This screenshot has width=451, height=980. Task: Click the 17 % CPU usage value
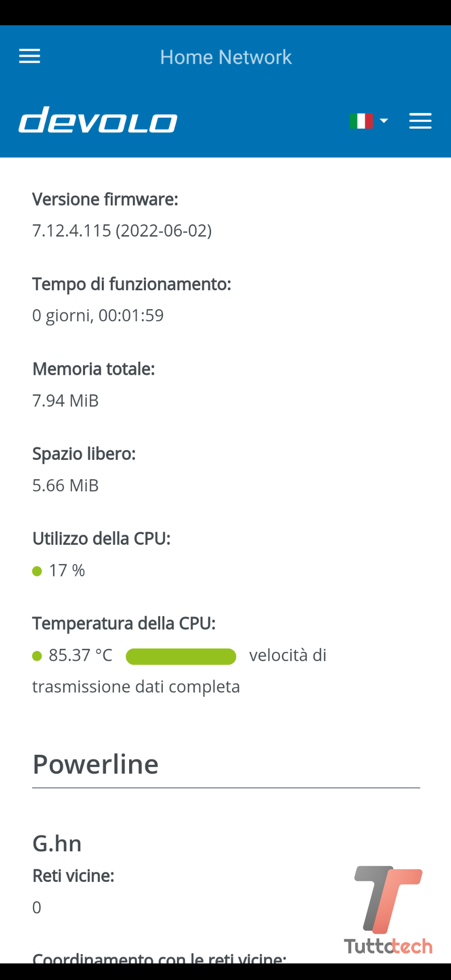[x=67, y=571]
